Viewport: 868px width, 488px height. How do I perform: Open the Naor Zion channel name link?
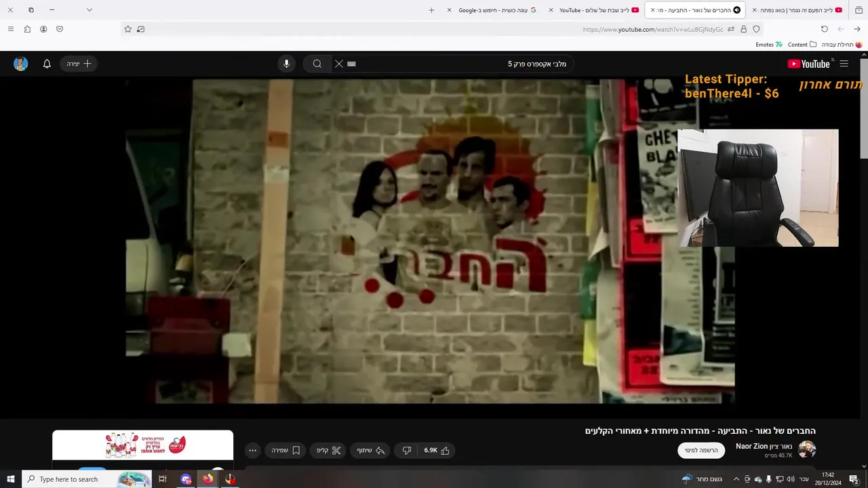[x=764, y=446]
